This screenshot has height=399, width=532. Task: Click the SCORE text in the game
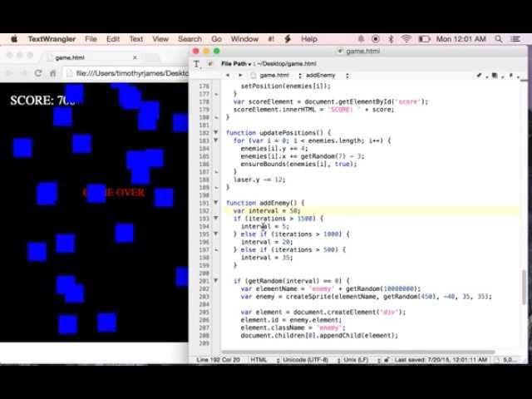click(42, 101)
